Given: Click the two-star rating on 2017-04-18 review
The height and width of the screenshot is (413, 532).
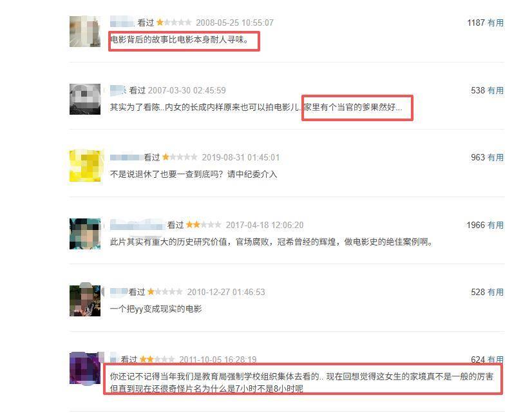Looking at the screenshot, I should pyautogui.click(x=204, y=225).
